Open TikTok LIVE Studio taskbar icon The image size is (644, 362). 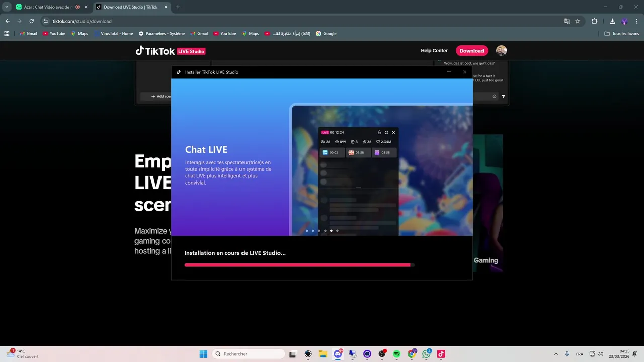(x=441, y=354)
